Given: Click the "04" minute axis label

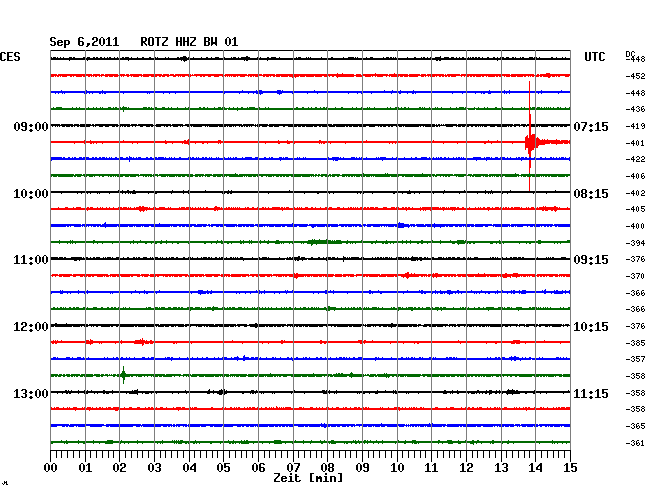Looking at the screenshot, I should [x=189, y=467].
